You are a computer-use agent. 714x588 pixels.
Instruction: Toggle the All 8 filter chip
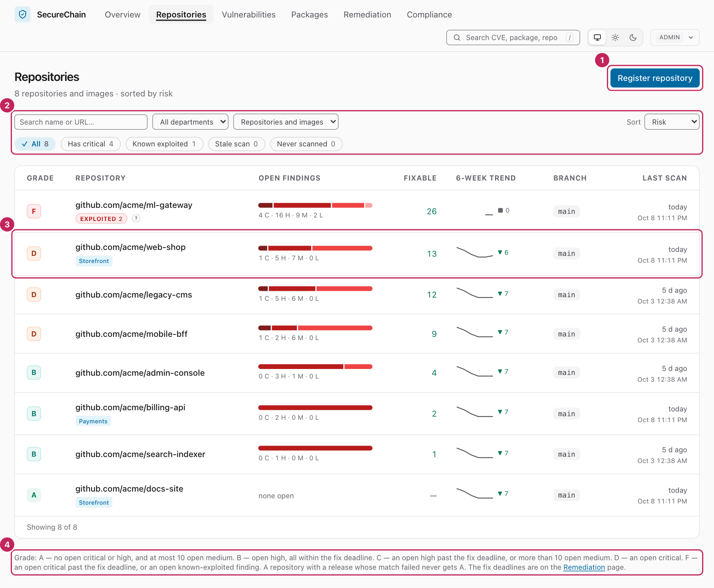pos(35,144)
